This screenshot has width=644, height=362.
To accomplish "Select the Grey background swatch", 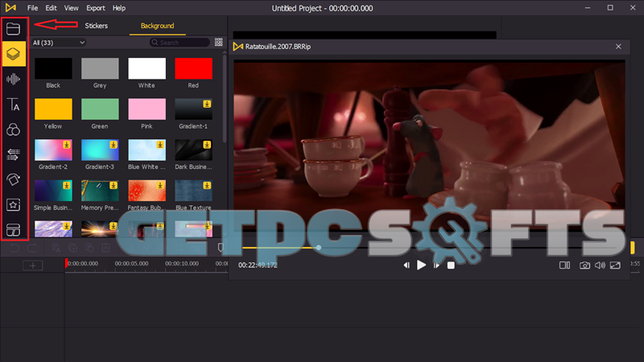I will [x=100, y=68].
